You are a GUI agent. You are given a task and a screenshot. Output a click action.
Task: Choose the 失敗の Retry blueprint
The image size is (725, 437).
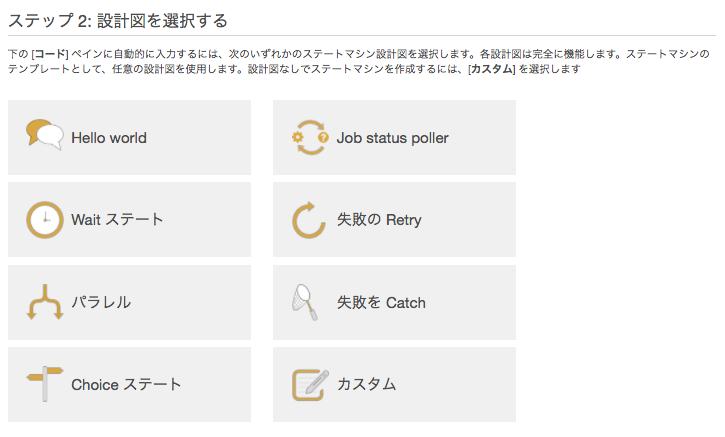click(x=394, y=220)
